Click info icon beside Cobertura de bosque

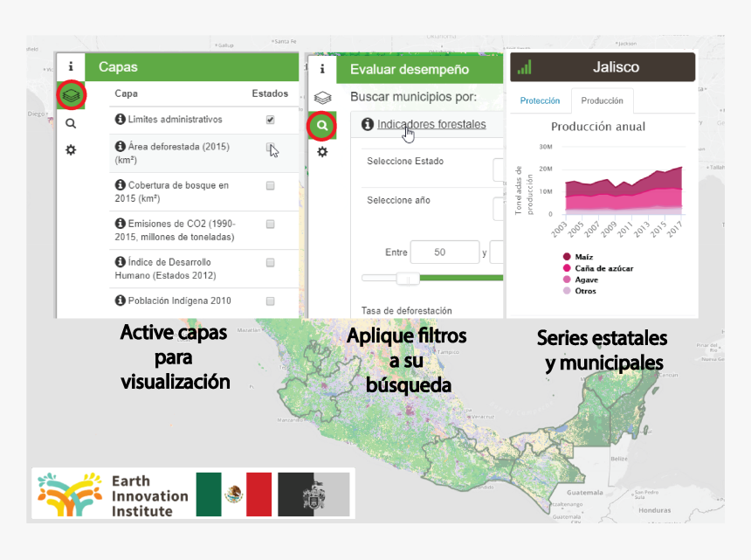pos(121,184)
